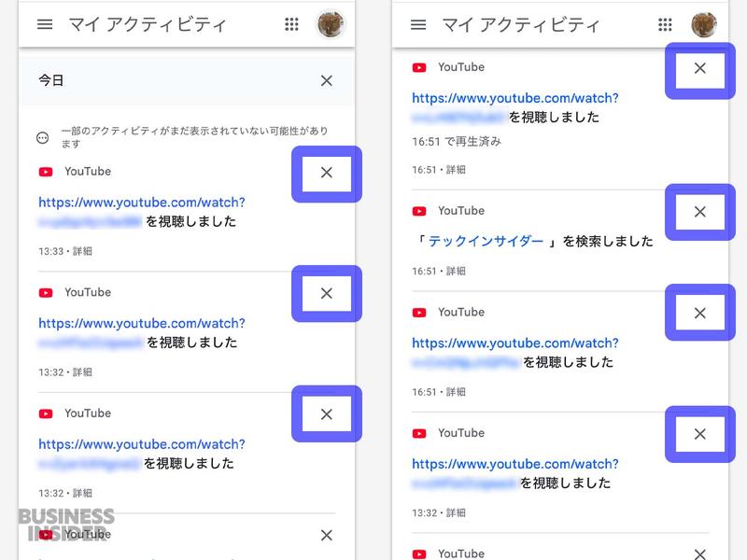
Task: Delete the テックインサイダー search entry
Action: pyautogui.click(x=699, y=212)
